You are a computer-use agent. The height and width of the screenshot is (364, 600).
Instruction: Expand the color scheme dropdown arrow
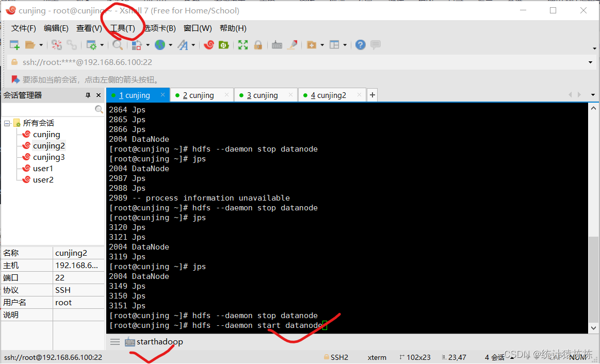148,45
